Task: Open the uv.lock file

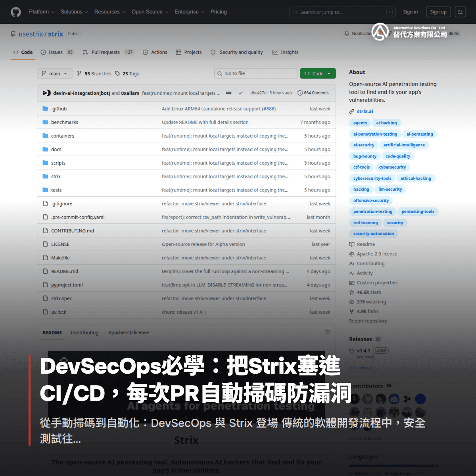Action: [x=59, y=312]
